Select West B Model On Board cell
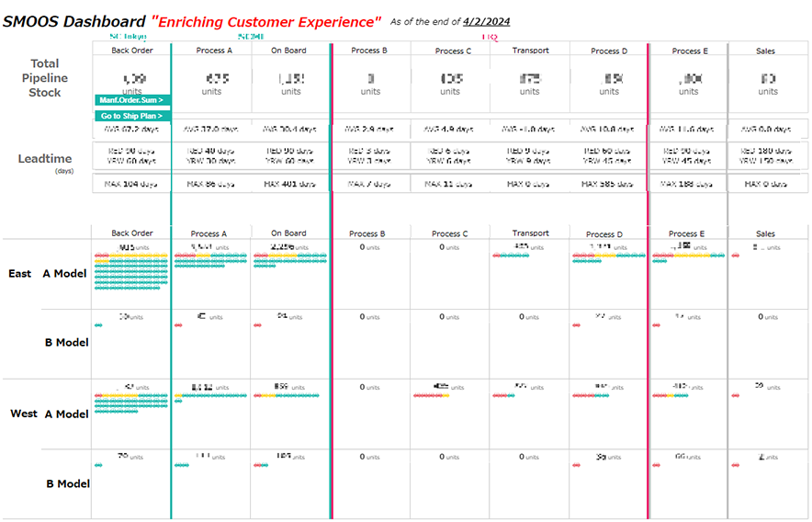Screen dimensions: 812x522 pyautogui.click(x=290, y=483)
